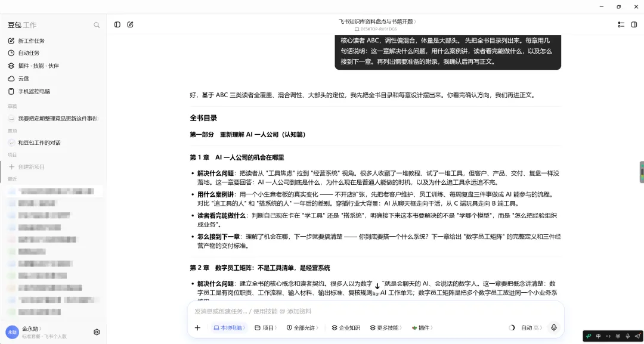Click the plus attachment button in composer
The image size is (644, 344).
pyautogui.click(x=197, y=327)
